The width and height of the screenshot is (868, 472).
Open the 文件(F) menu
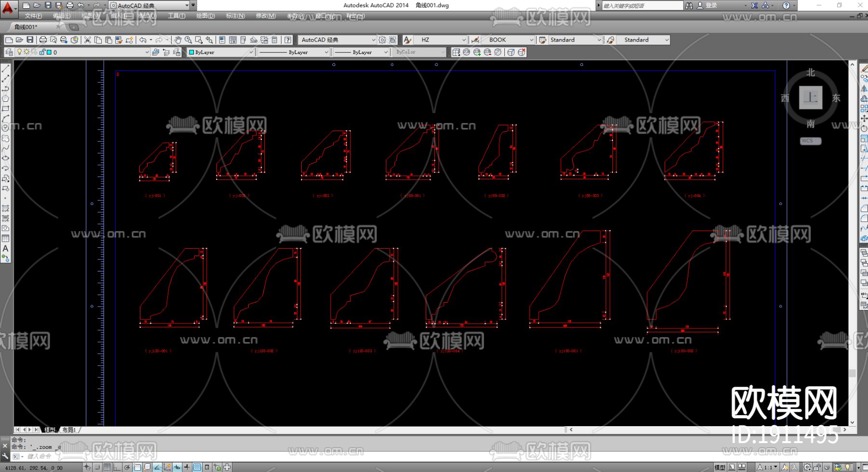pos(33,16)
